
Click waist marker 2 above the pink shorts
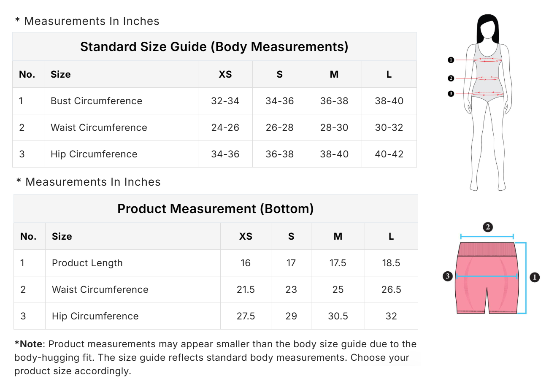pos(488,227)
